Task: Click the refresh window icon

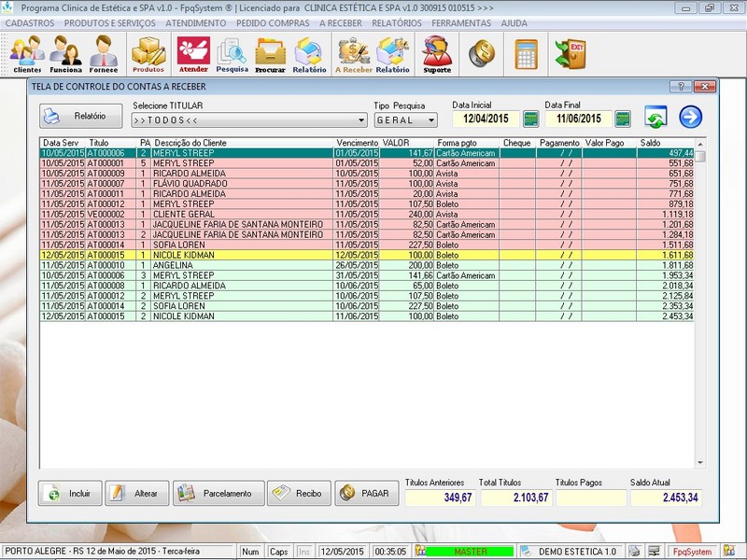Action: click(x=655, y=118)
